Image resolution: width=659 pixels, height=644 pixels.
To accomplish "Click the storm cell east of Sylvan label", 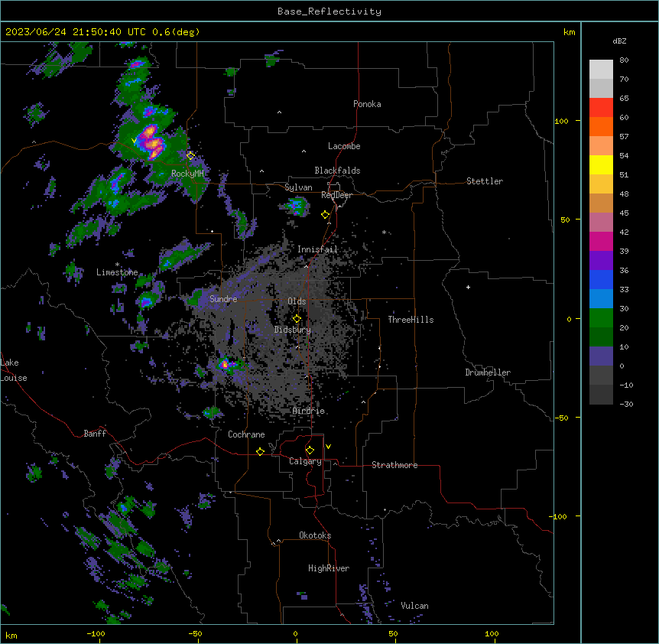I will pyautogui.click(x=297, y=207).
